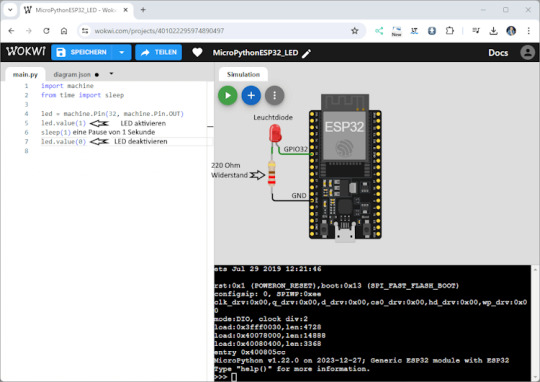
Task: Select the red LED in the diagram
Action: [275, 134]
